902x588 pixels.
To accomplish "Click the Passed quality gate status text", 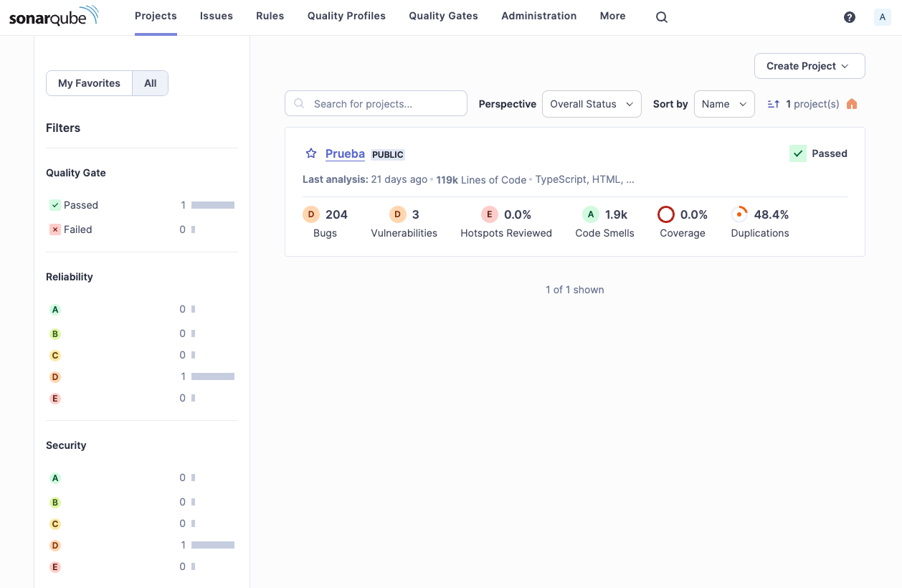I will 830,153.
